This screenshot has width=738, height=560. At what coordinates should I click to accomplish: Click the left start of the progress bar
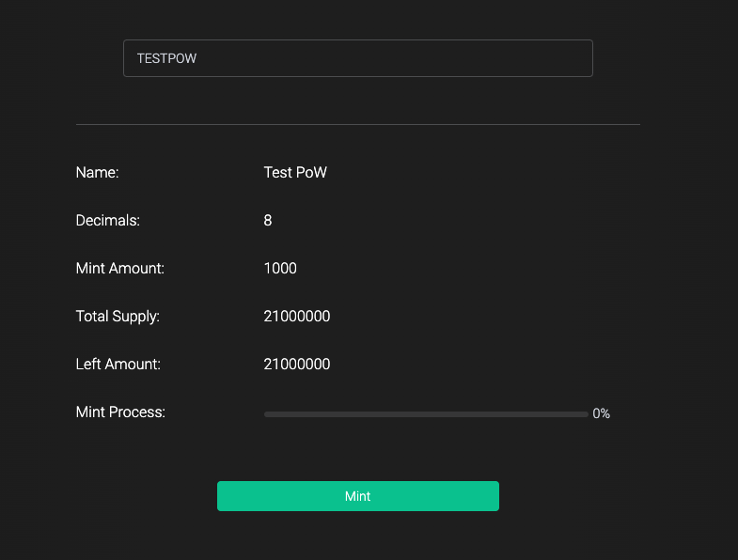269,413
